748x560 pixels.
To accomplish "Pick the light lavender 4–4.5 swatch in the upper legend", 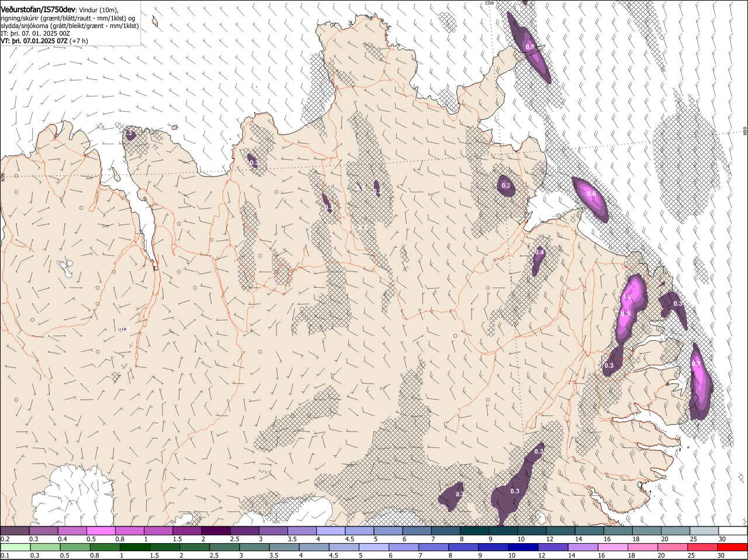I will click(331, 531).
